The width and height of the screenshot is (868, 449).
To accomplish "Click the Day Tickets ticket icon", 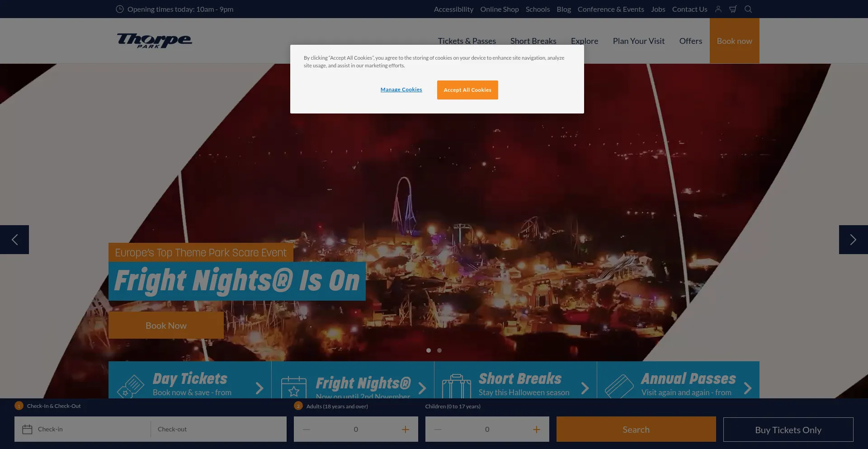I will click(131, 386).
